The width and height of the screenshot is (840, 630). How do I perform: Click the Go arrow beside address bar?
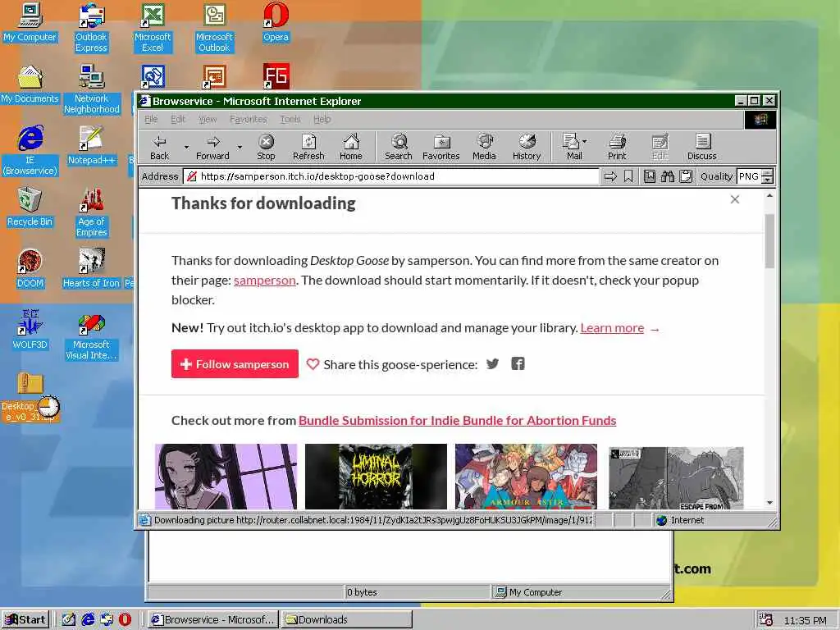[610, 176]
